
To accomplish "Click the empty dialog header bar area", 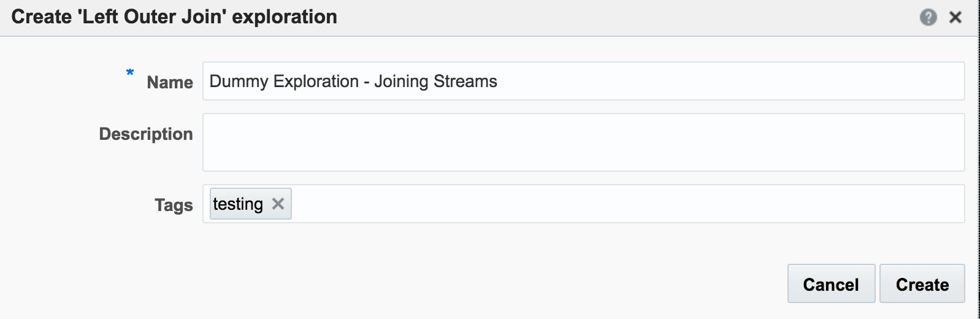I will 613,17.
